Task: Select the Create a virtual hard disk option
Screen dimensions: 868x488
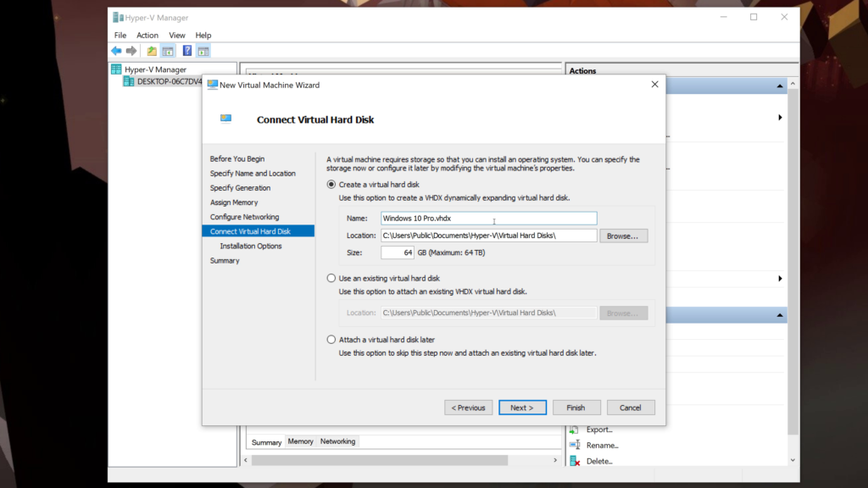Action: (x=331, y=184)
